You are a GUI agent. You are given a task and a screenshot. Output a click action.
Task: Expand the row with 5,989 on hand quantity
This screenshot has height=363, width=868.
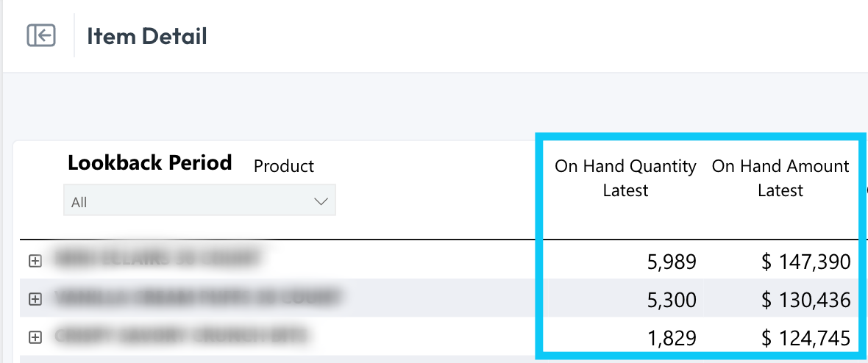(x=35, y=261)
